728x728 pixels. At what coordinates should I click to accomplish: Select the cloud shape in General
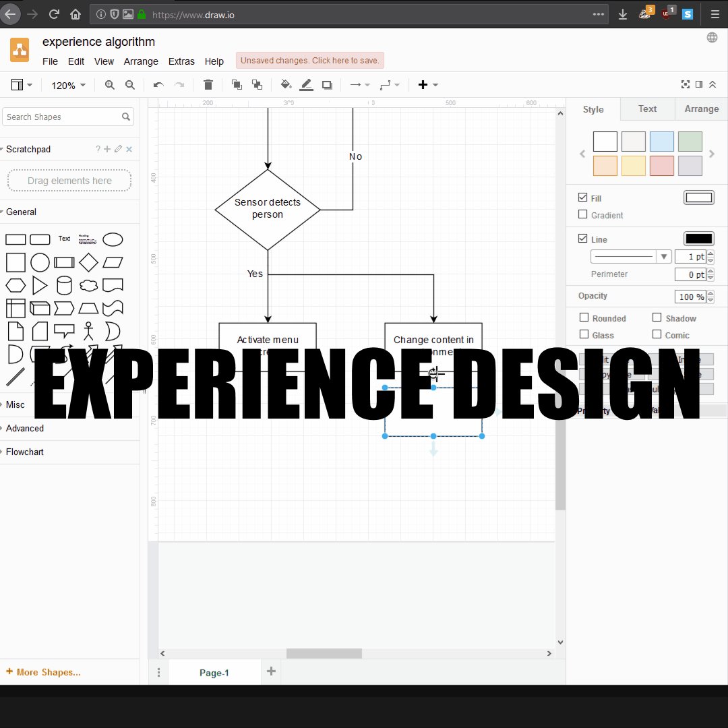[x=88, y=286]
